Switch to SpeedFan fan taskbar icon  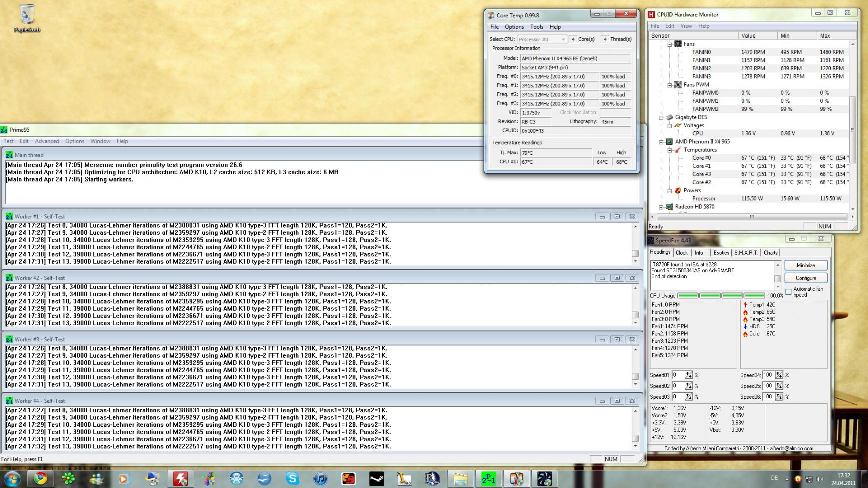pyautogui.click(x=544, y=479)
